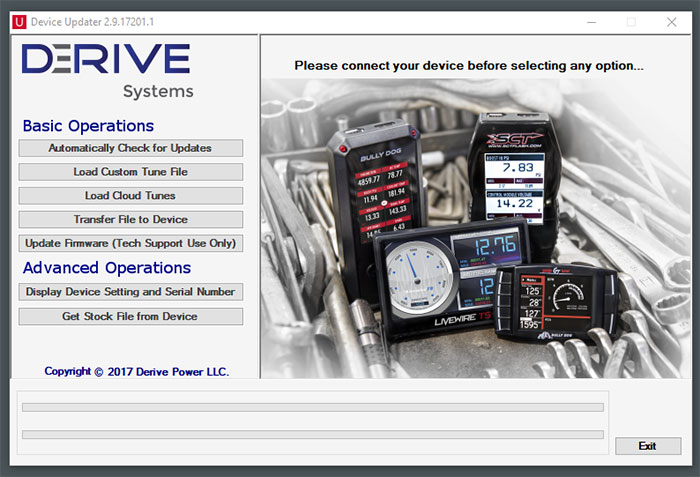Screen dimensions: 700x477
Task: Choose Transfer File to Device
Action: [x=130, y=220]
